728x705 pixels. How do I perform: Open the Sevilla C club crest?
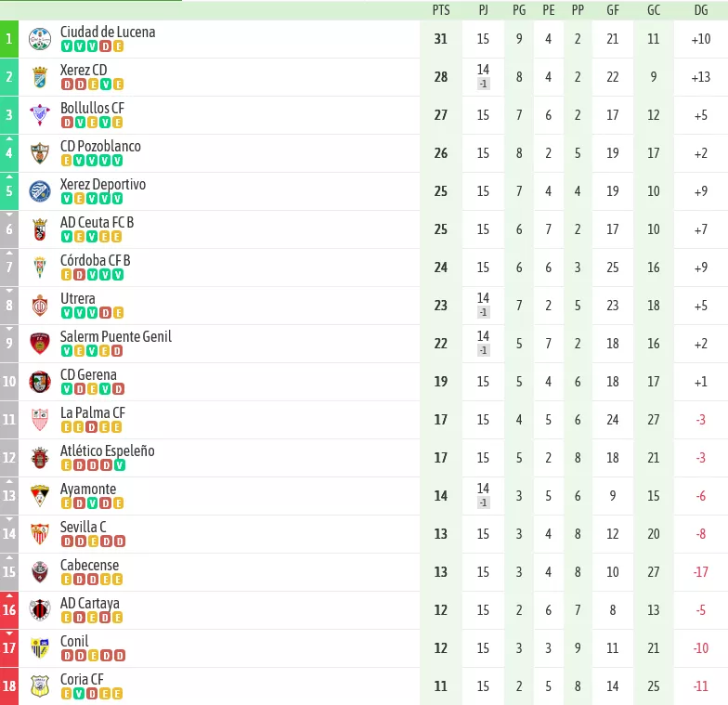40,534
